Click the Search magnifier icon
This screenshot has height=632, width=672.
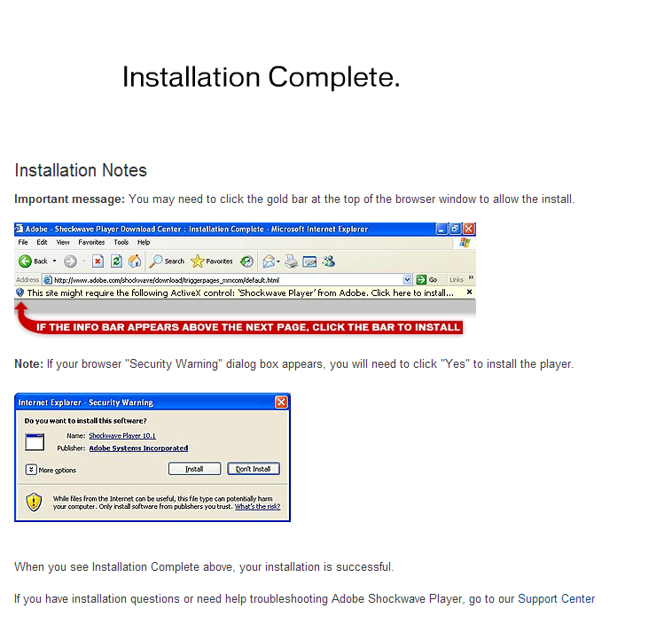pos(155,261)
